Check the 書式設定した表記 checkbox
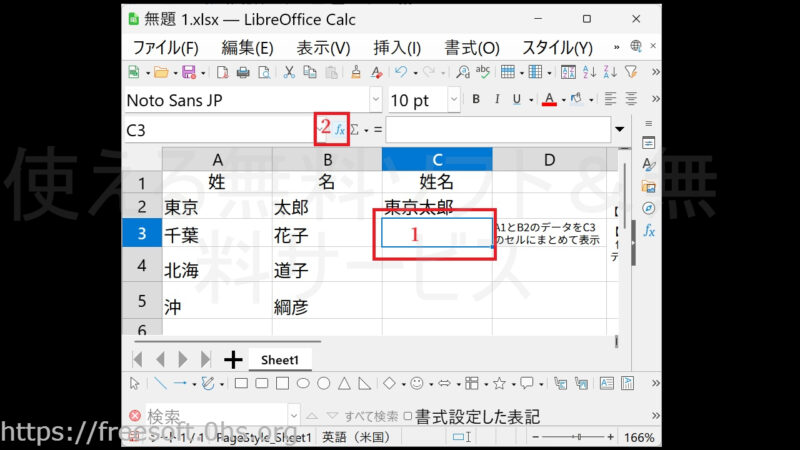 (x=408, y=416)
